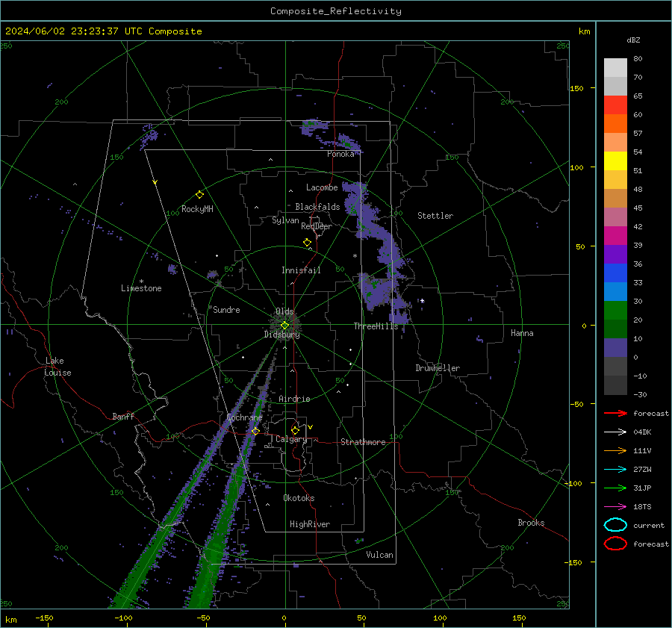Select the bright green 30-20 dBZ swatch
Screen dimensions: 672x628
[615, 311]
